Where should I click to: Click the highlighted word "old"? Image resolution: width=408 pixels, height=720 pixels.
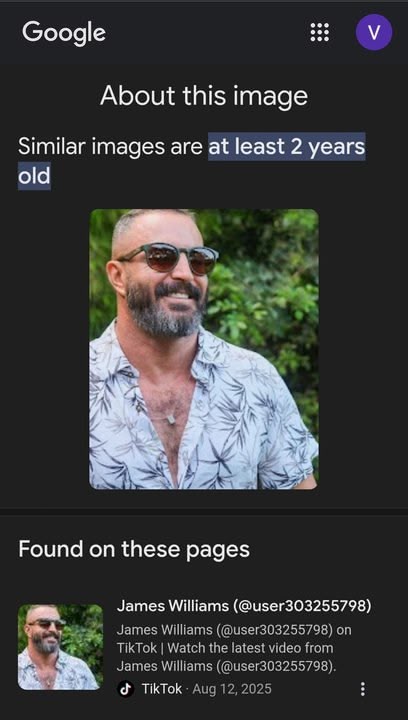[x=34, y=175]
